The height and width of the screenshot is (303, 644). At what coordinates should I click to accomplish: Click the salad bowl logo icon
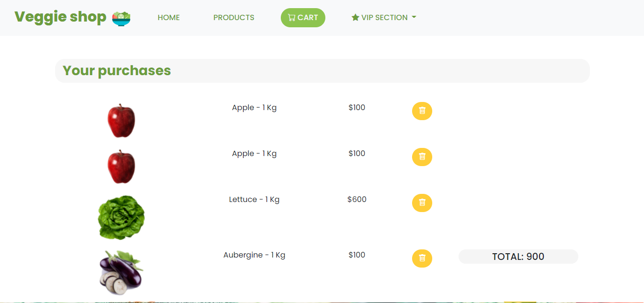tap(121, 18)
